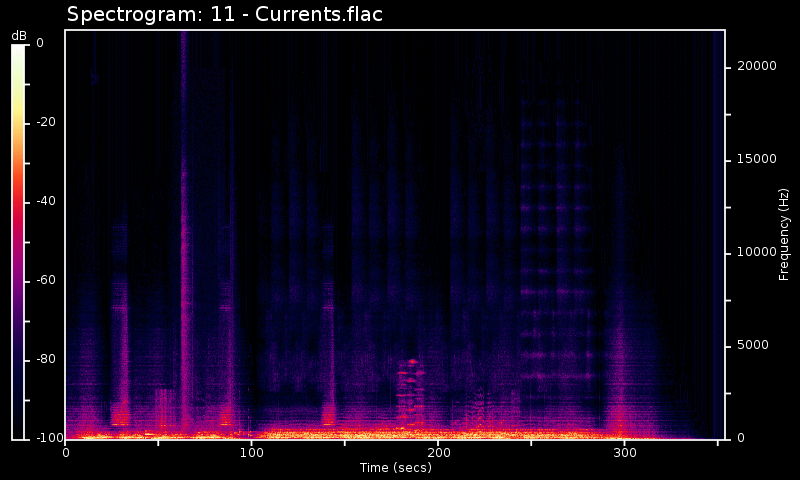Click the dB color scale bar
800x480 pixels.
[18, 240]
